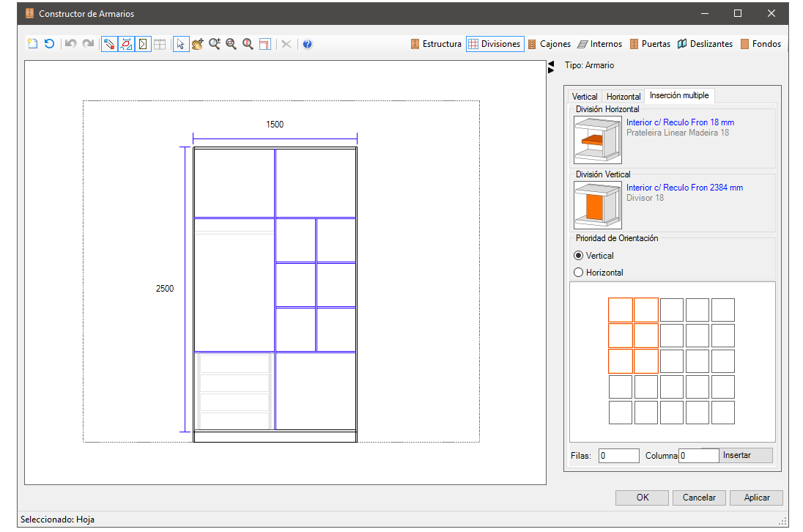Click the Cancelar button
803x532 pixels.
pyautogui.click(x=699, y=498)
